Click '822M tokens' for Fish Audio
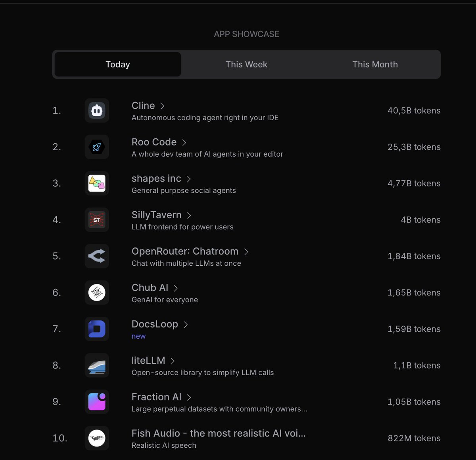476x460 pixels. pos(414,438)
